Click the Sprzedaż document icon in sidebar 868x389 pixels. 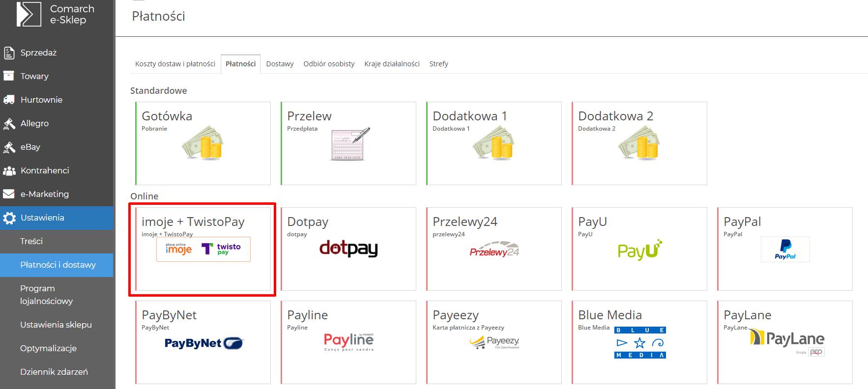(9, 53)
